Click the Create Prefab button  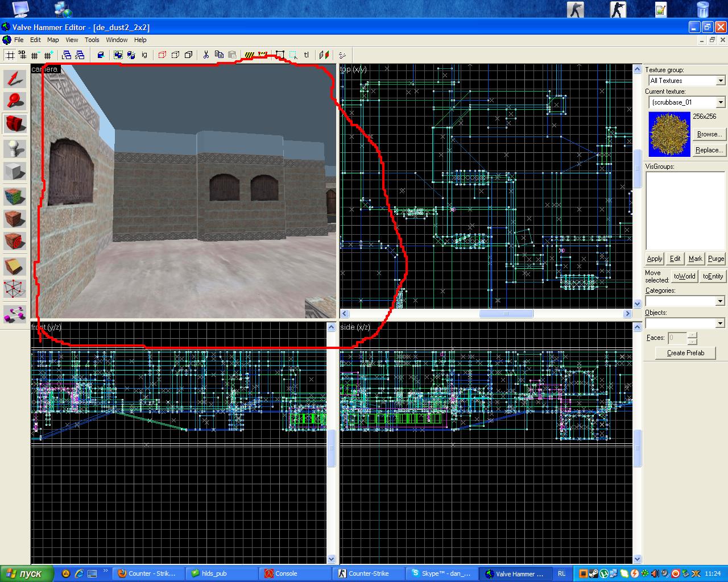[685, 353]
